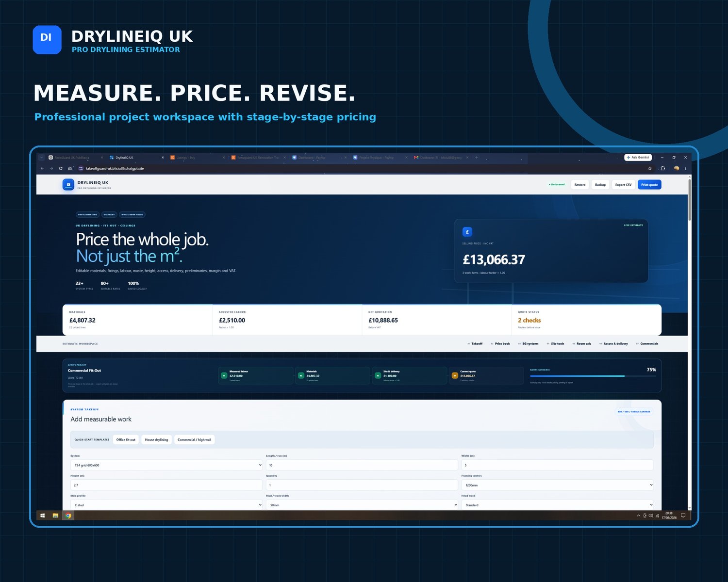Click the page vertical scrollbar
Image resolution: width=728 pixels, height=582 pixels.
click(x=690, y=200)
